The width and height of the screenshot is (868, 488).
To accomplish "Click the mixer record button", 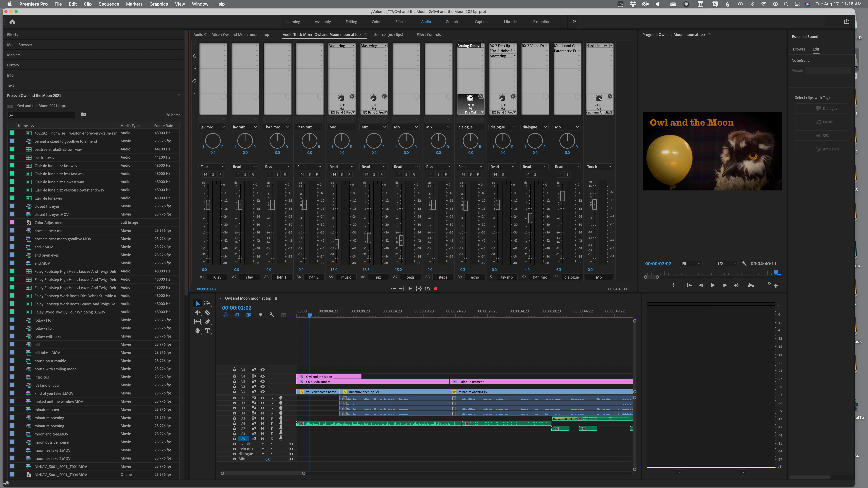I will point(435,289).
